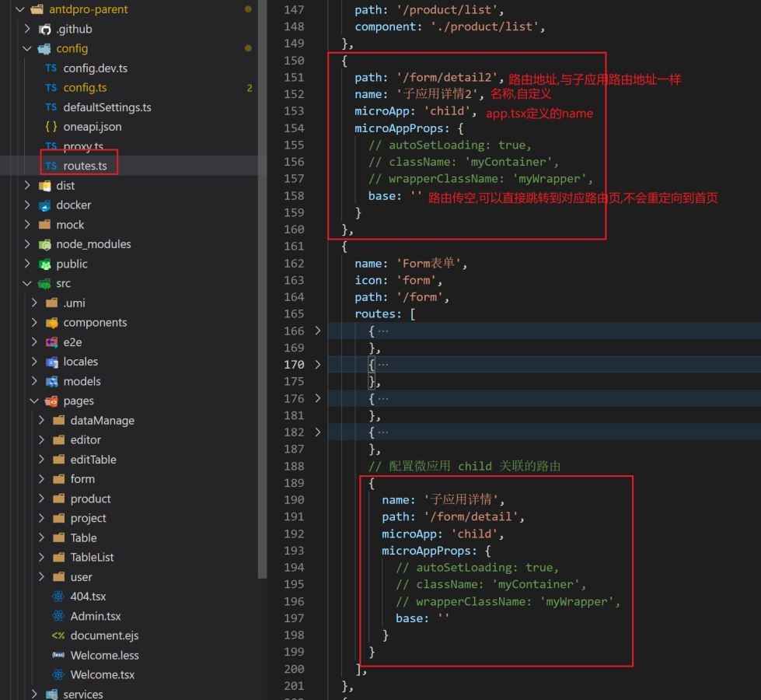Image resolution: width=761 pixels, height=700 pixels.
Task: Open the project folder
Action: (88, 518)
